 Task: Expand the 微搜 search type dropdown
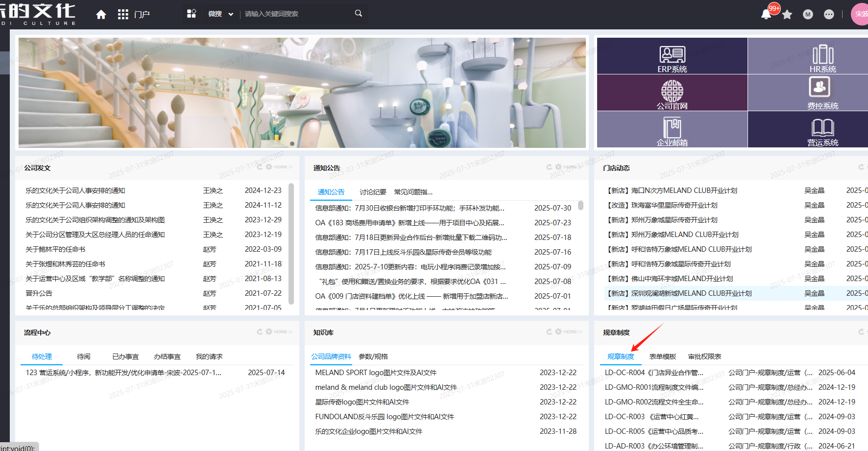point(220,14)
